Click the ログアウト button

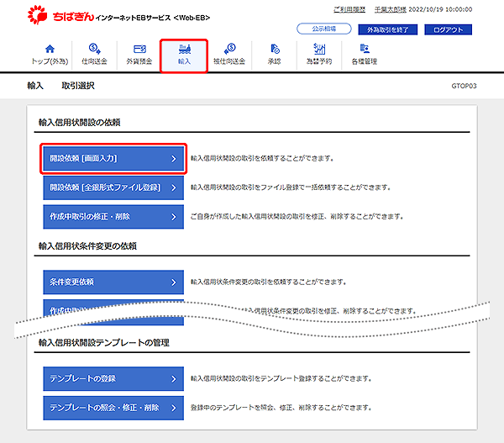448,29
